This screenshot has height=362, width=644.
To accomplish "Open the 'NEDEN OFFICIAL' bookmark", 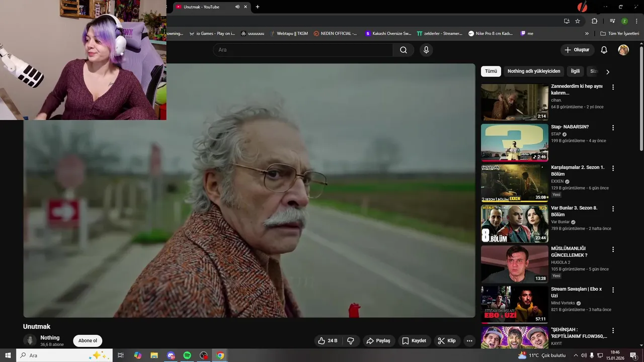I will (x=335, y=34).
